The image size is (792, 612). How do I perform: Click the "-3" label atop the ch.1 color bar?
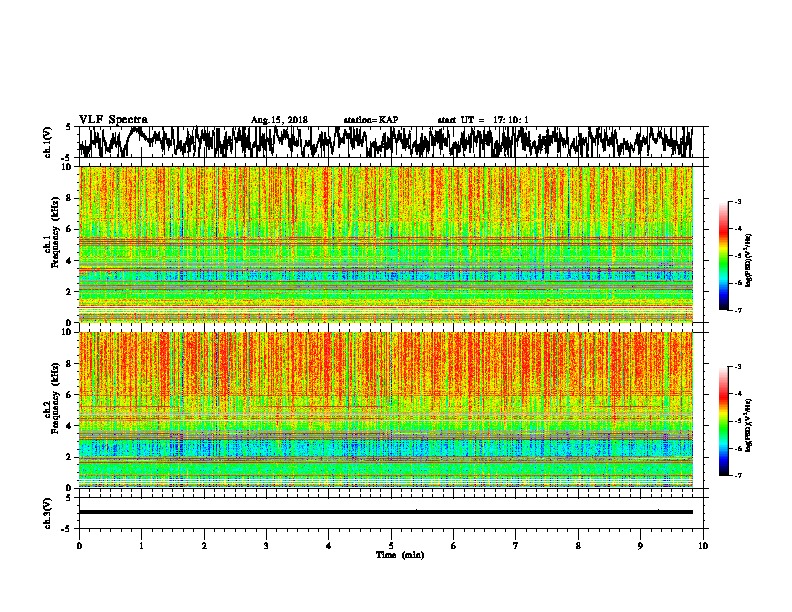[x=738, y=202]
